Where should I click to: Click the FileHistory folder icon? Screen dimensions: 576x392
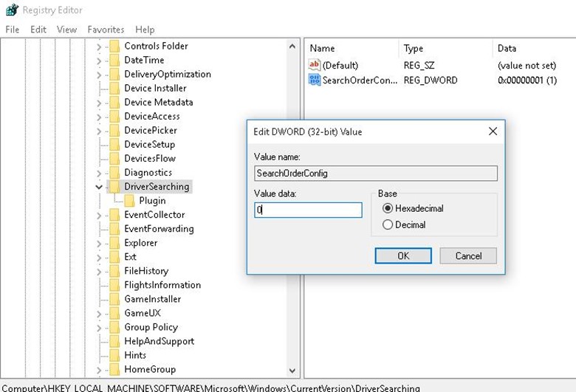114,271
